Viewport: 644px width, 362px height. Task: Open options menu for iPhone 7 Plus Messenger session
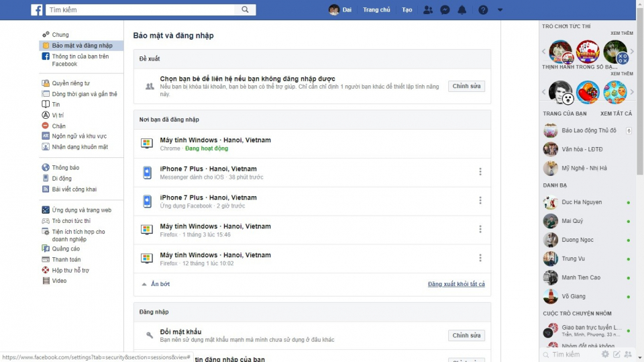pyautogui.click(x=480, y=172)
